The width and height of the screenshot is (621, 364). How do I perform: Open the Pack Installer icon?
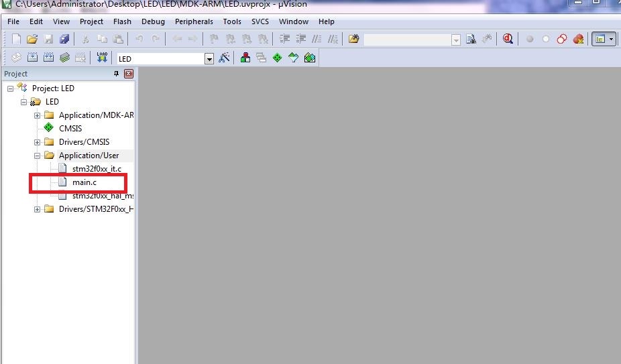pos(310,58)
